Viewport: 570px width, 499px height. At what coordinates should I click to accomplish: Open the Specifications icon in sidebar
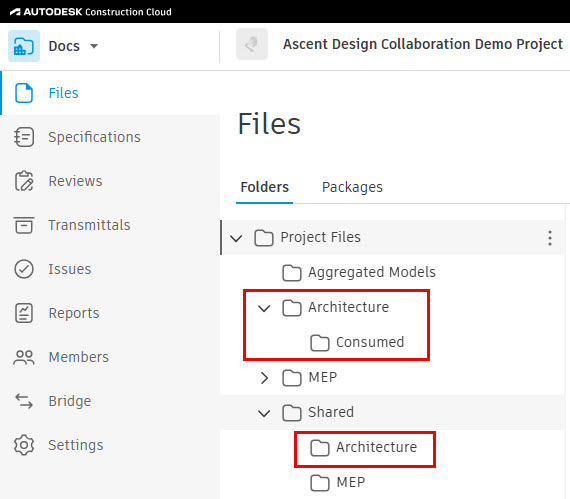pos(24,137)
